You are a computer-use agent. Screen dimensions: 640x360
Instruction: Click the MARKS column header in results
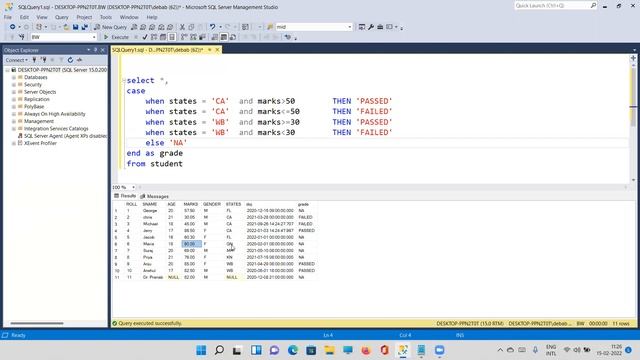tap(191, 204)
